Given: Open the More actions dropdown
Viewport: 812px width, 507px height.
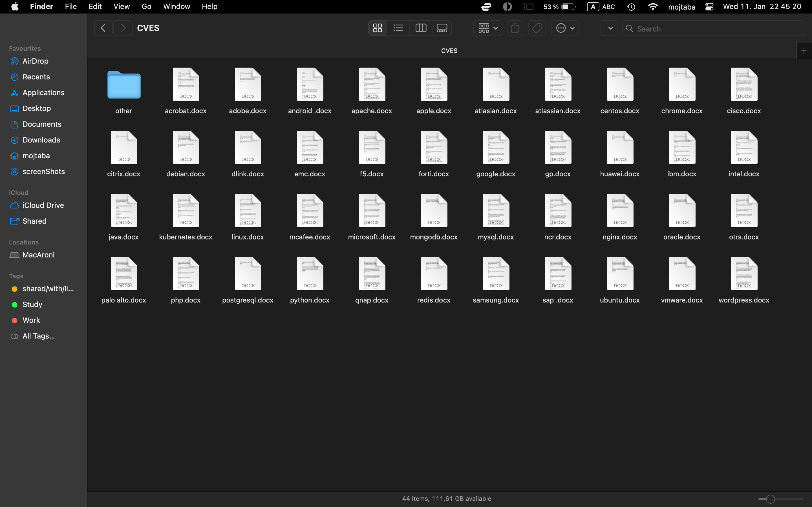Looking at the screenshot, I should tap(565, 28).
